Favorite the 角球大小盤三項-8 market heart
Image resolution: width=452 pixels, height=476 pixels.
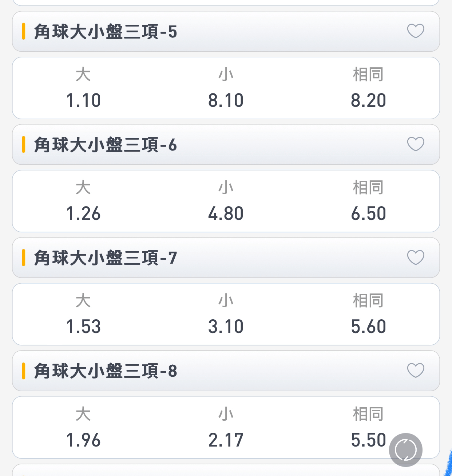pyautogui.click(x=416, y=371)
